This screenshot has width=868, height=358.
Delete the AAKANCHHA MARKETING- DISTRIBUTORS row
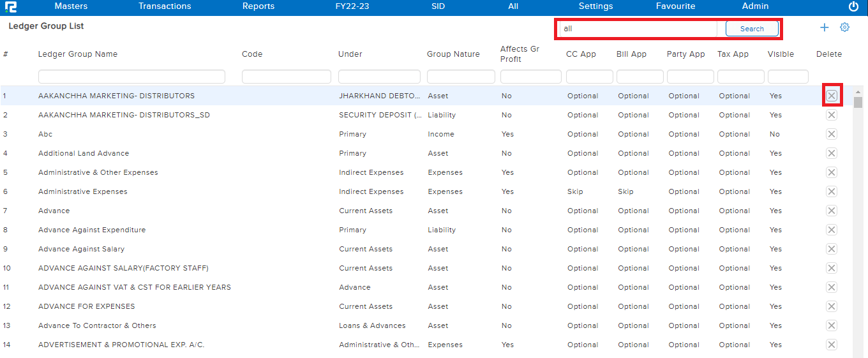click(x=832, y=96)
